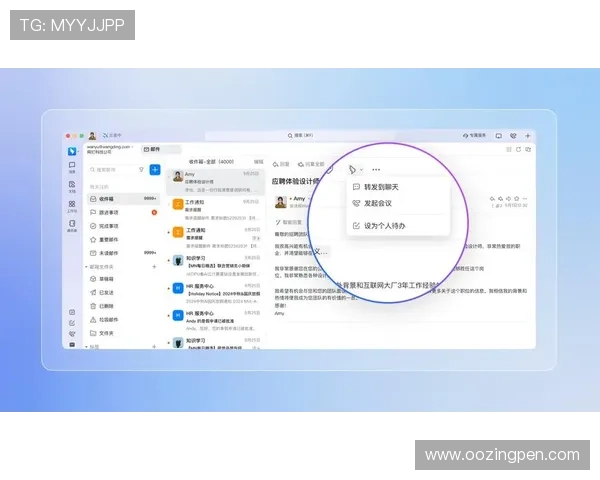Select the 重要邮件 starred folder
600x480 pixels.
tap(124, 240)
